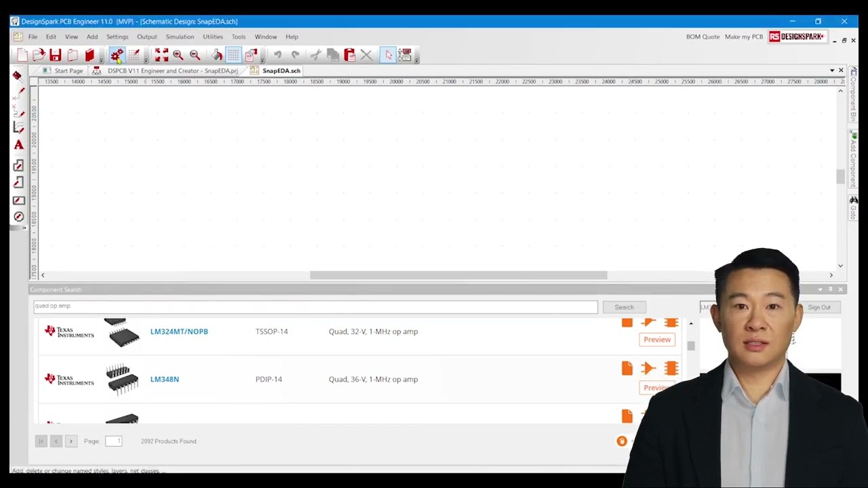Click the horizontal scrollbar thumb of schematic canvas
Screen dimensions: 868x488
458,275
